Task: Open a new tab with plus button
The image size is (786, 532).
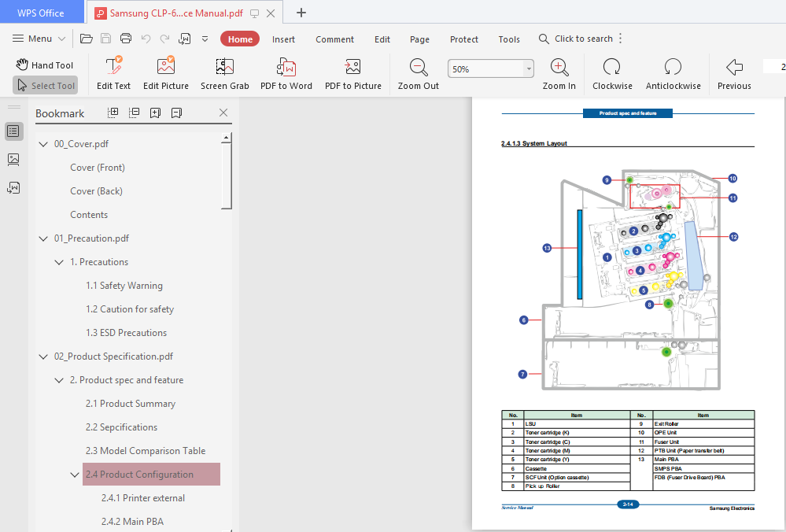Action: tap(301, 13)
